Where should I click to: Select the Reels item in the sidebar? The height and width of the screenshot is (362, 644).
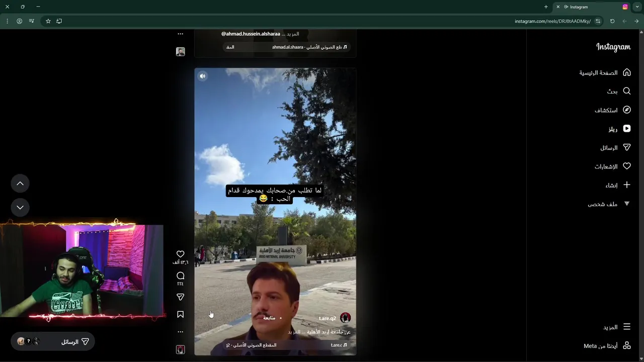coord(619,129)
